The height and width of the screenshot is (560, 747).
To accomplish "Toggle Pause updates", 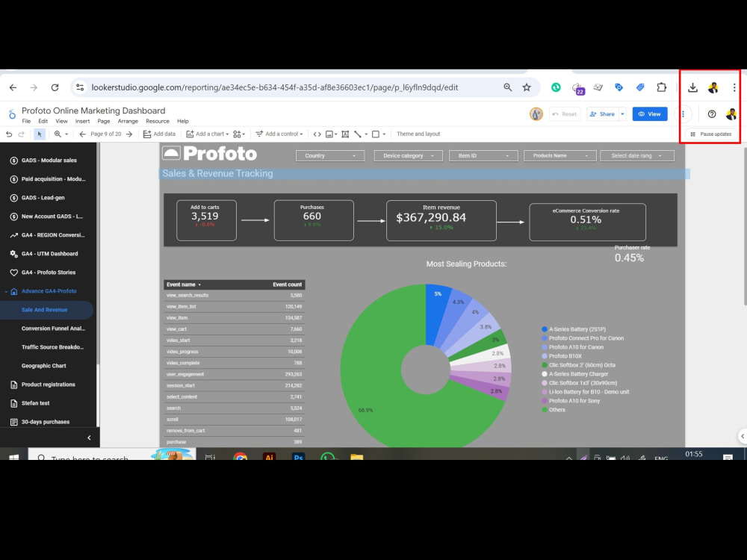I will pos(711,134).
